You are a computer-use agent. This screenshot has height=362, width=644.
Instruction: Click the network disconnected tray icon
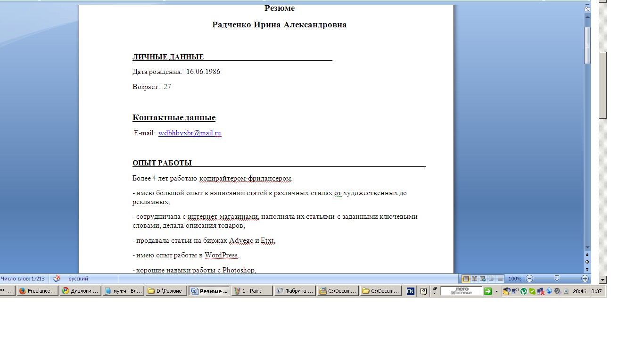click(x=541, y=291)
